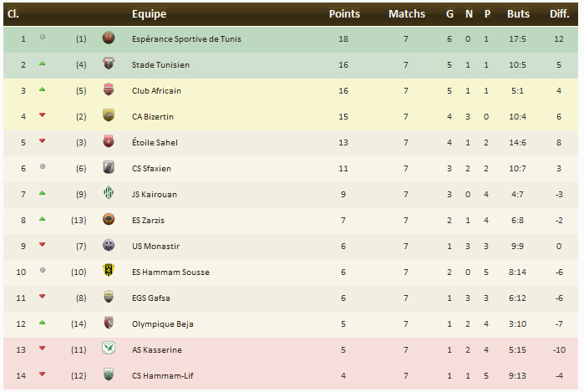Click the green up arrow beside Stade Tunisien
The image size is (584, 392).
(42, 64)
